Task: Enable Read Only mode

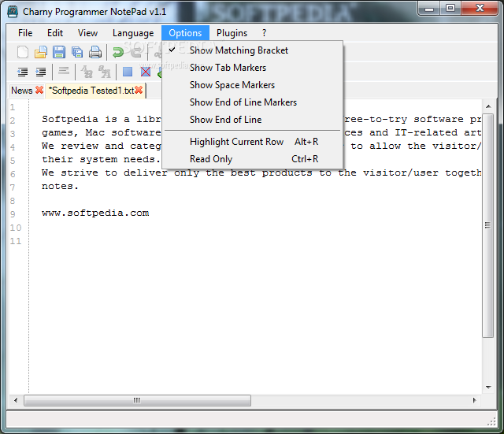Action: (x=253, y=159)
